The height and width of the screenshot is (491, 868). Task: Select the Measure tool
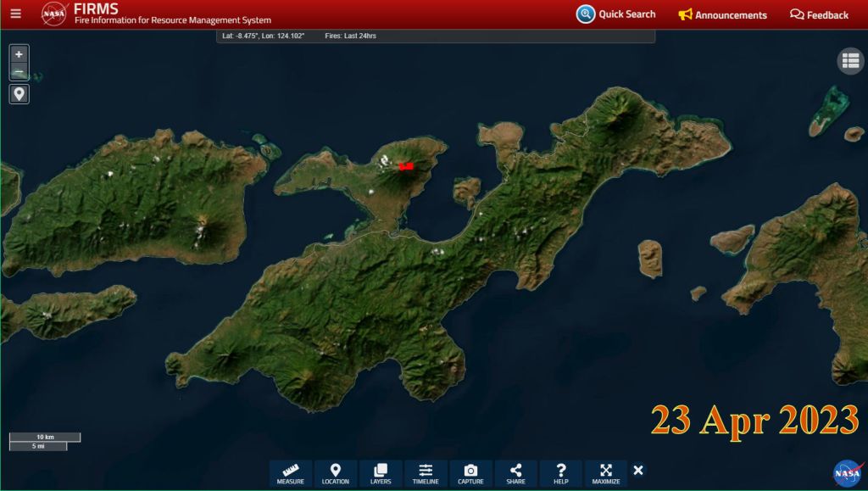(x=291, y=473)
